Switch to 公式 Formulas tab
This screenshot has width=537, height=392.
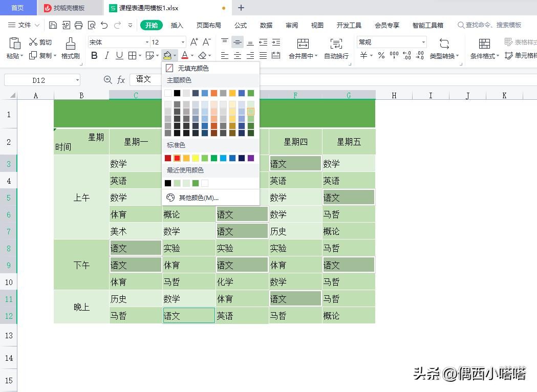(x=241, y=25)
